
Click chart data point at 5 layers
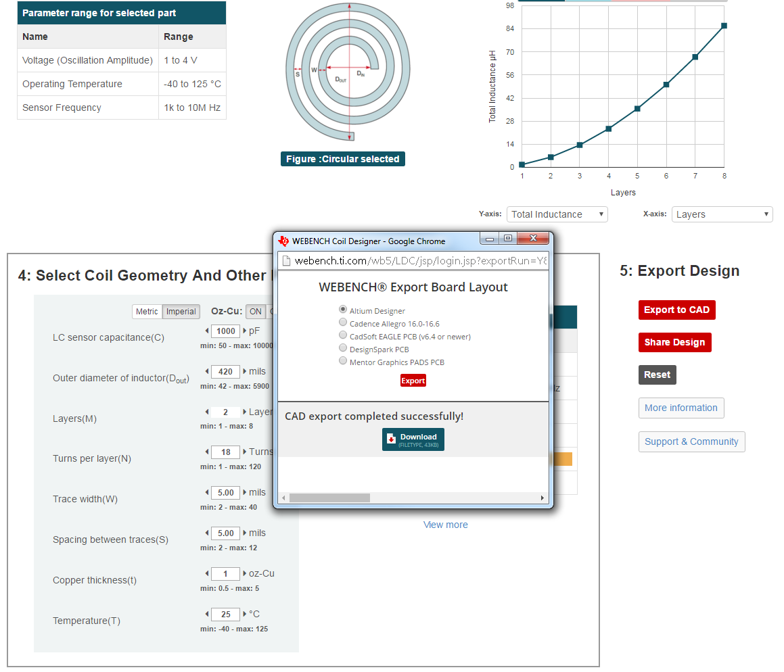coord(637,108)
